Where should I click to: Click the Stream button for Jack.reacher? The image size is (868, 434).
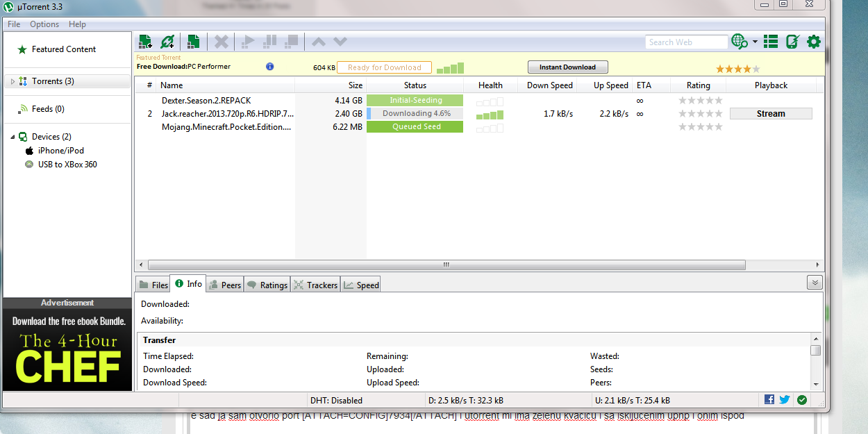pyautogui.click(x=771, y=114)
